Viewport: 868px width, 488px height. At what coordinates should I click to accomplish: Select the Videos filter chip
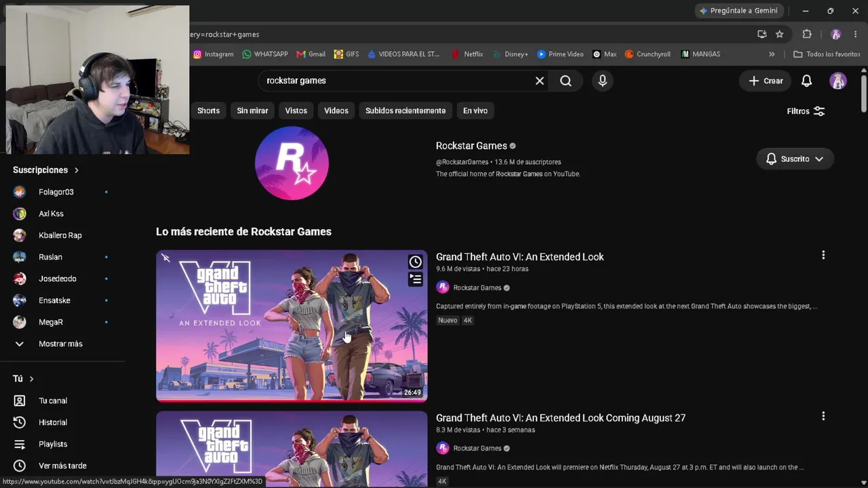point(336,110)
